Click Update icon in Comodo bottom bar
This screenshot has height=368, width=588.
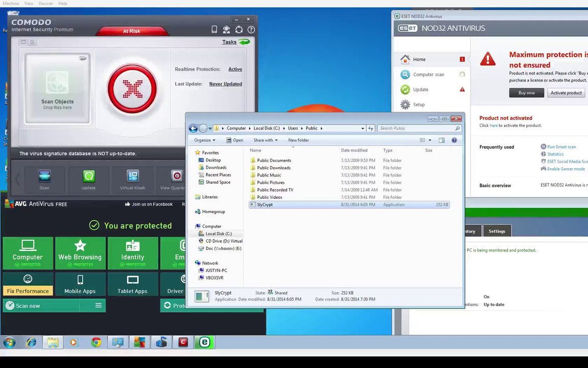tap(88, 179)
